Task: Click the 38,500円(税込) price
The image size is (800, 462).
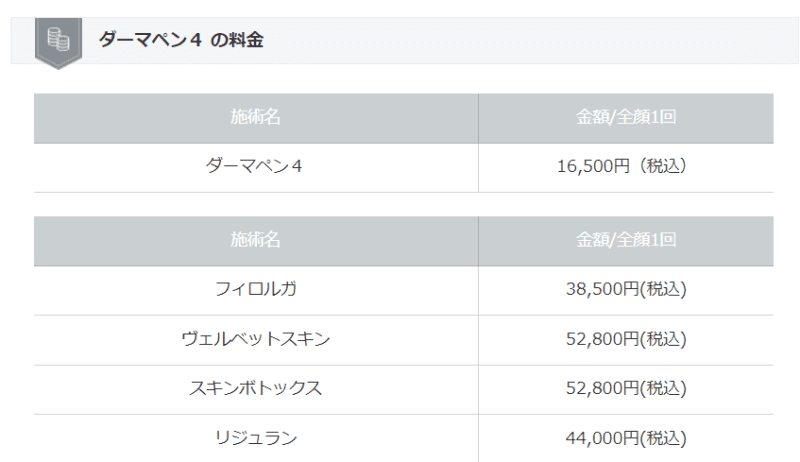Action: (626, 290)
